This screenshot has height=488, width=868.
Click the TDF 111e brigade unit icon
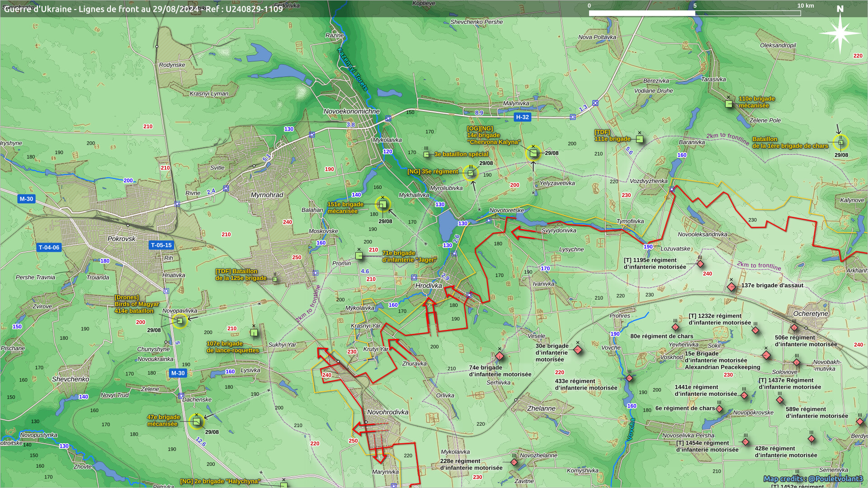coord(639,139)
